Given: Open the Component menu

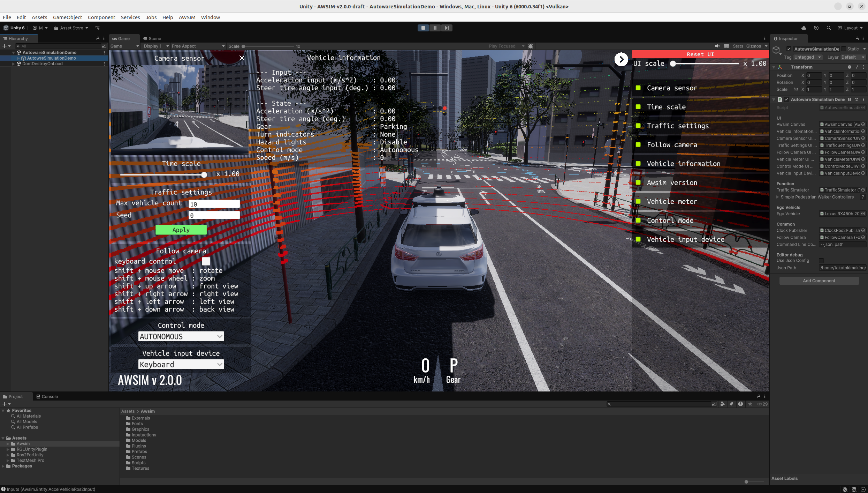Looking at the screenshot, I should coord(101,17).
